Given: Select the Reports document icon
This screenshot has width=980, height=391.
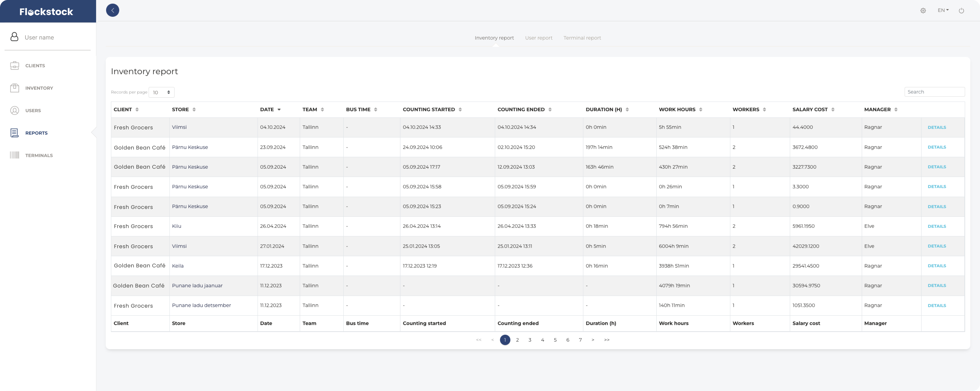Looking at the screenshot, I should (14, 133).
